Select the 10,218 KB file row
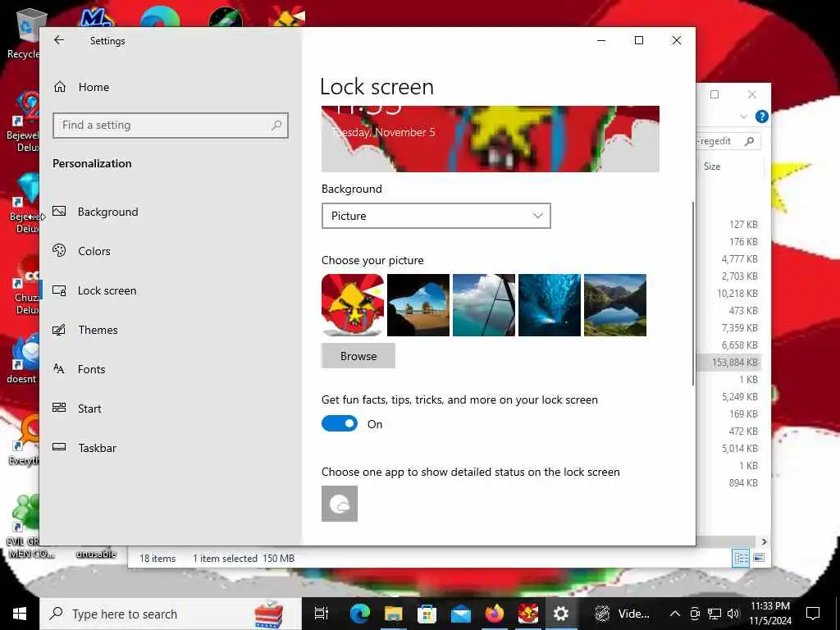The width and height of the screenshot is (840, 630). coord(731,294)
